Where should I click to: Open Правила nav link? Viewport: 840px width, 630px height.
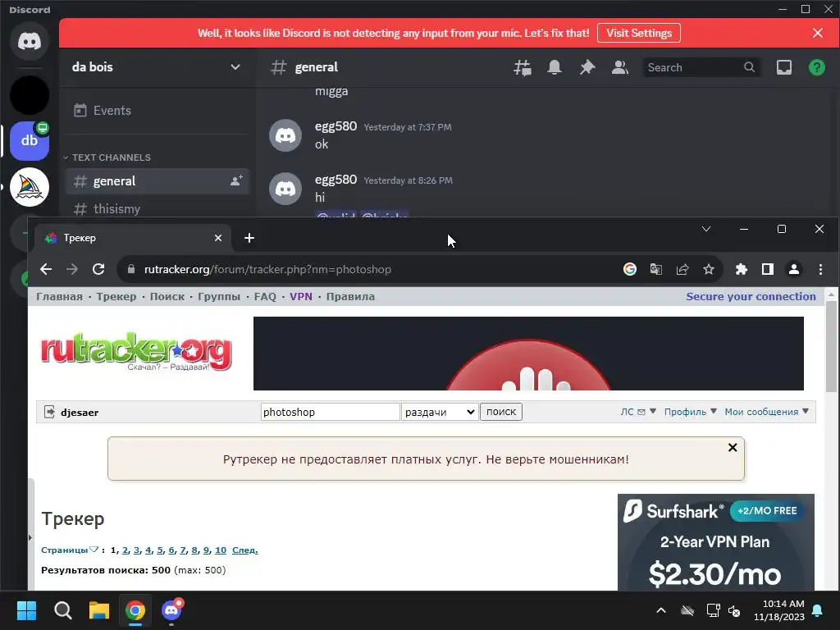[x=350, y=297]
